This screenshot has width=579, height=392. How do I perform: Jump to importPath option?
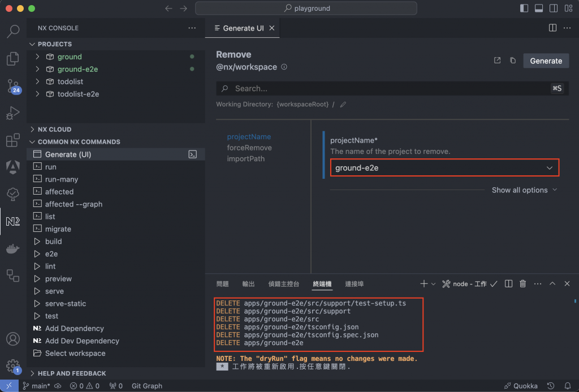tap(245, 159)
